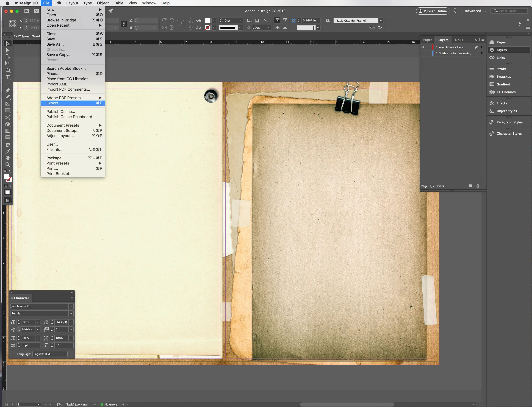Switch to the Pages tab
Screen dimensions: 532x407
428,40
